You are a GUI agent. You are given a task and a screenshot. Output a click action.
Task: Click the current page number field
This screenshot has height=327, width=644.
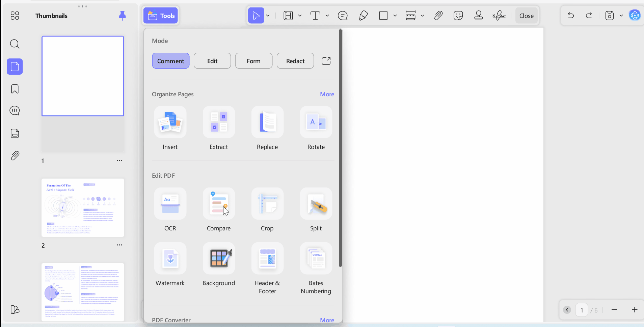(x=582, y=310)
